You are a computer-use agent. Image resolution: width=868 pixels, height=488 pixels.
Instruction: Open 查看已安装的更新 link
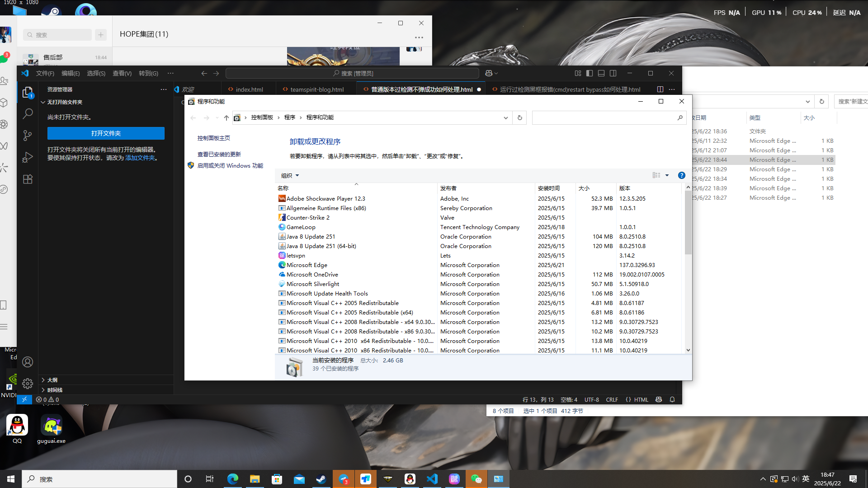[x=219, y=155]
